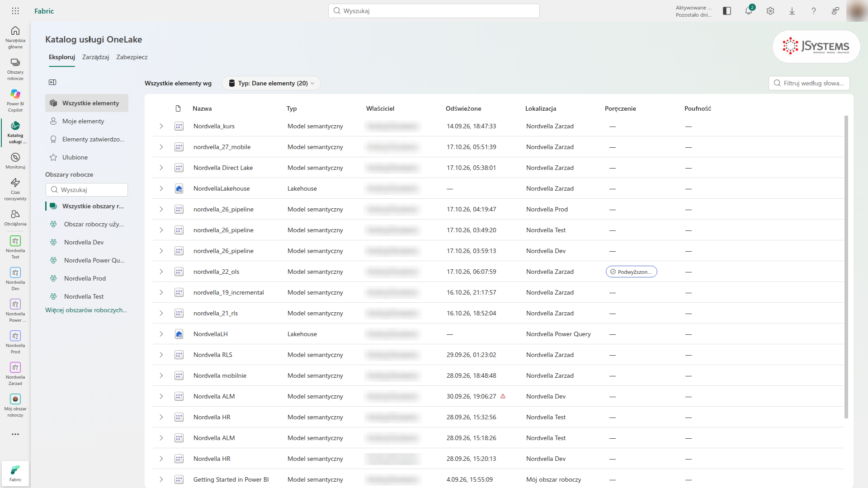Click the vertical scrollbar of the list
Screen dimensions: 868x488
click(x=846, y=267)
